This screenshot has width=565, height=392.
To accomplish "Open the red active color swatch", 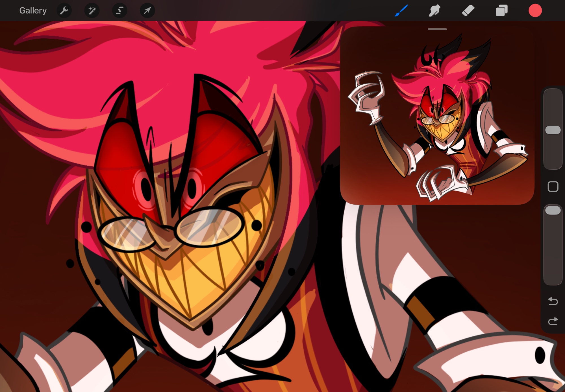I will pyautogui.click(x=535, y=11).
